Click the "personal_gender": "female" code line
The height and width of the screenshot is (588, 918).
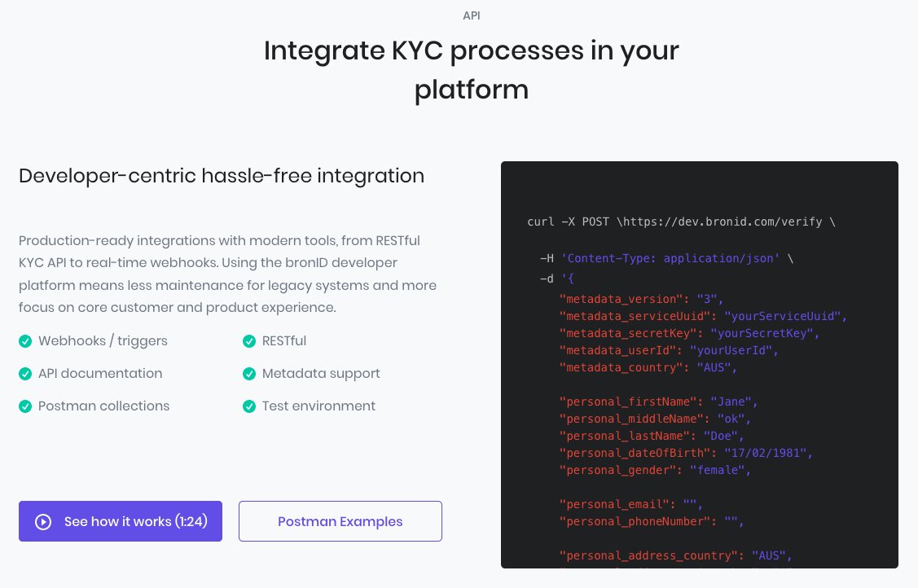pos(655,470)
